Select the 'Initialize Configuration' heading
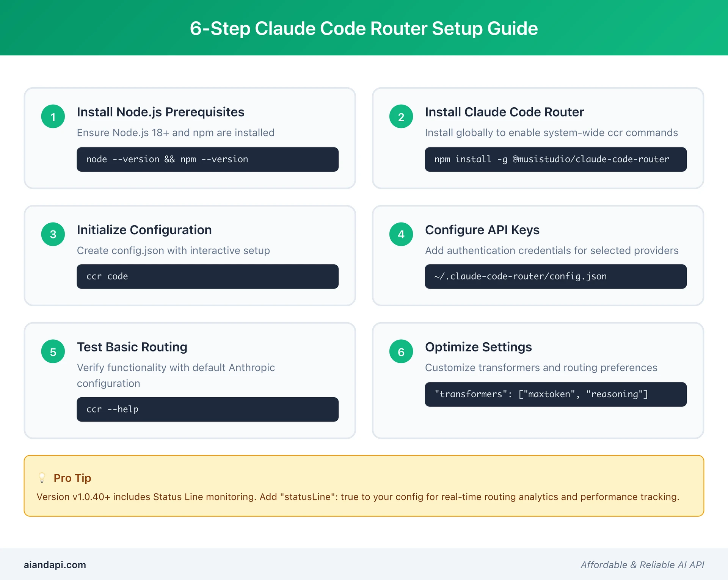Image resolution: width=728 pixels, height=580 pixels. coord(144,230)
